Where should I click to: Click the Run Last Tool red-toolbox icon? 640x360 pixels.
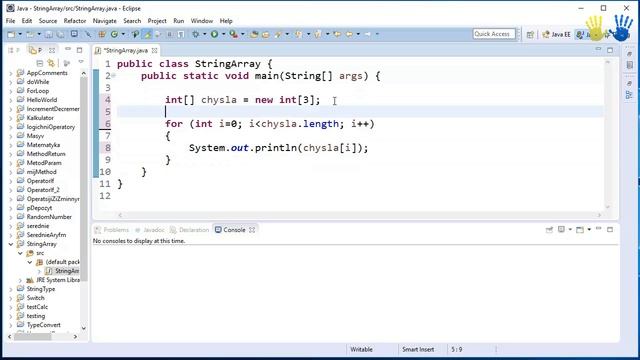(233, 34)
